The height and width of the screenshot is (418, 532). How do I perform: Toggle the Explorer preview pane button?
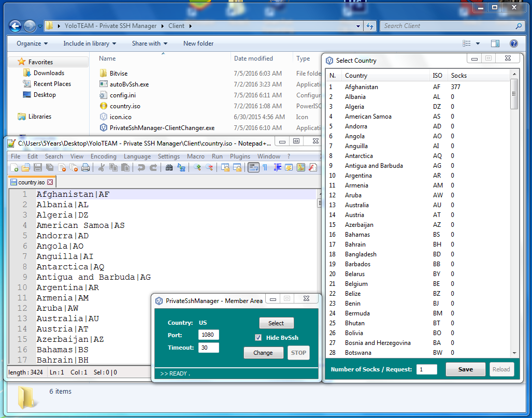click(495, 44)
